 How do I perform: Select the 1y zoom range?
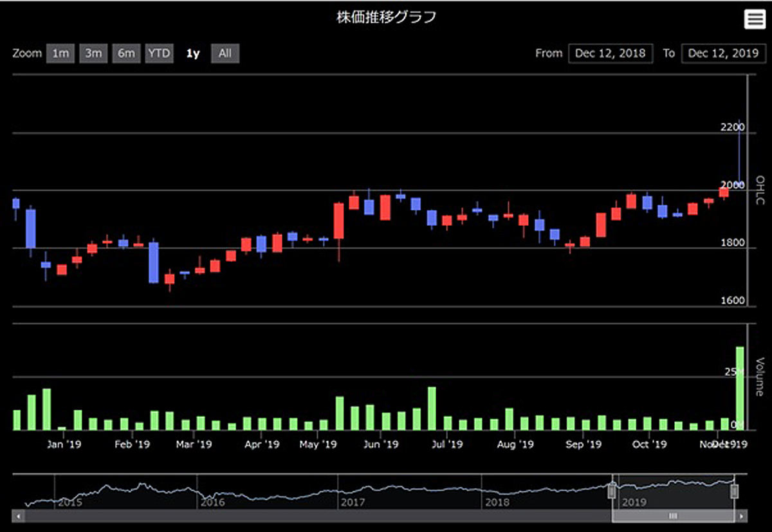click(x=193, y=53)
